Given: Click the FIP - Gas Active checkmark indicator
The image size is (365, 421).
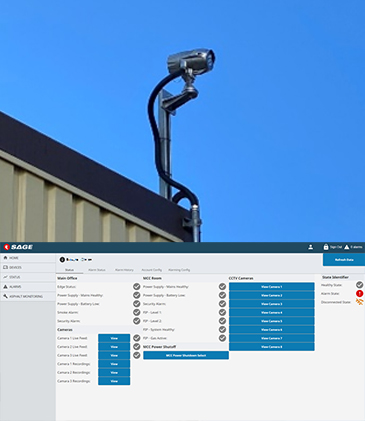Looking at the screenshot, I should 222,338.
